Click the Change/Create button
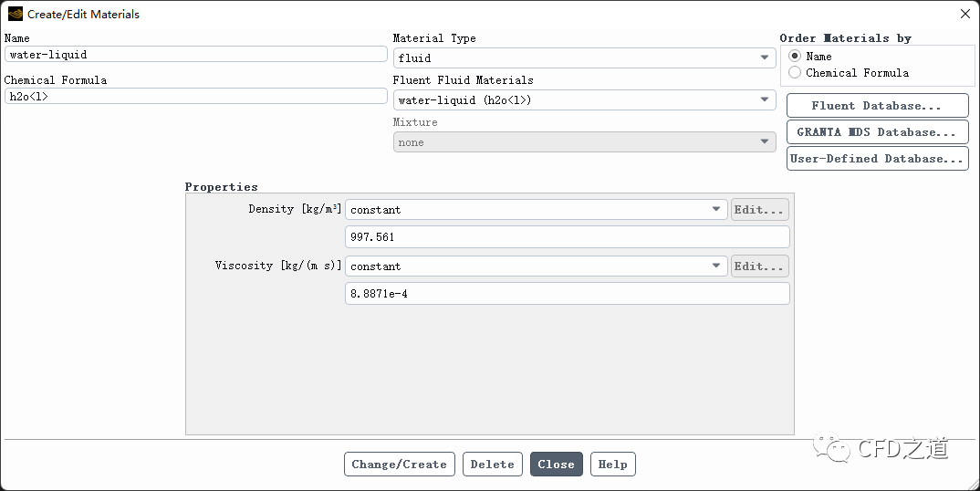Image resolution: width=980 pixels, height=491 pixels. (x=400, y=465)
